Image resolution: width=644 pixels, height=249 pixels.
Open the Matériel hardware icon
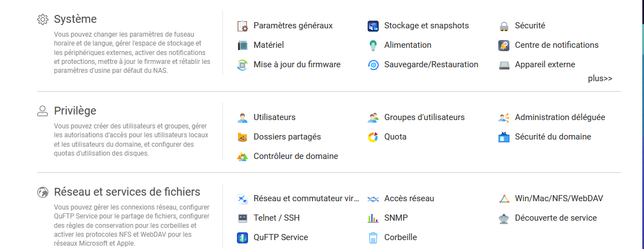coord(242,45)
